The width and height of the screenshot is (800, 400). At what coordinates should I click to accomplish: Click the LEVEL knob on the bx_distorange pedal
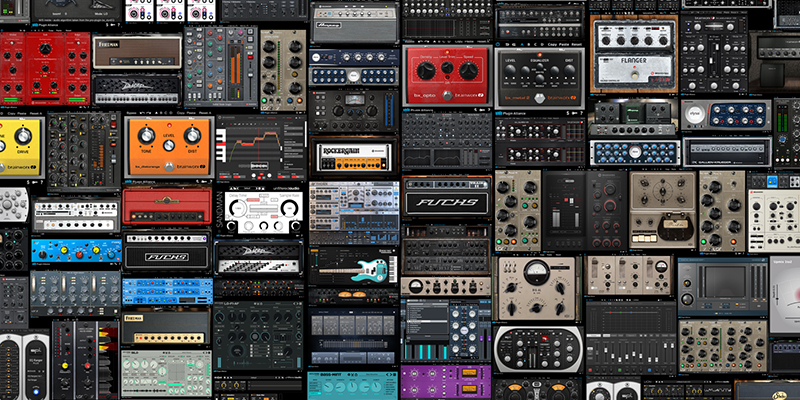tap(168, 145)
